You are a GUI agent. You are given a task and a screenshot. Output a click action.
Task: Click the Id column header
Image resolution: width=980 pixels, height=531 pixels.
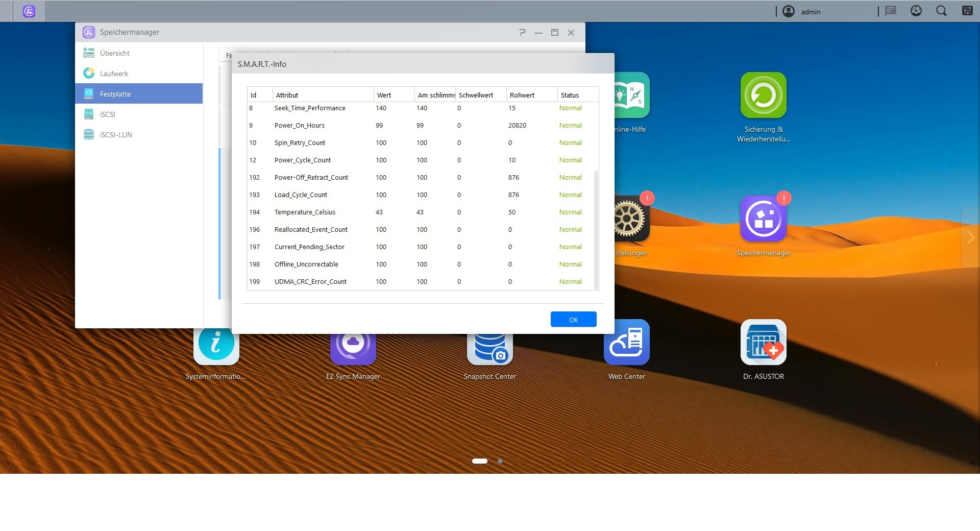tap(260, 95)
